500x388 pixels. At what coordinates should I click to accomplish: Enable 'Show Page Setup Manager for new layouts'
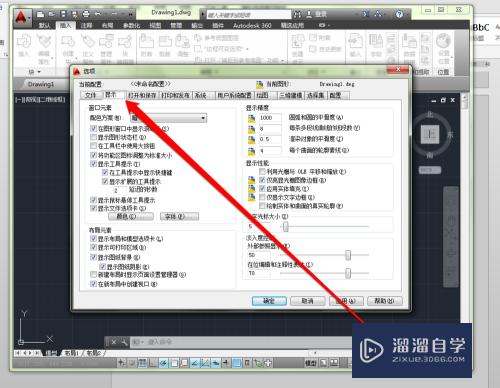(93, 275)
